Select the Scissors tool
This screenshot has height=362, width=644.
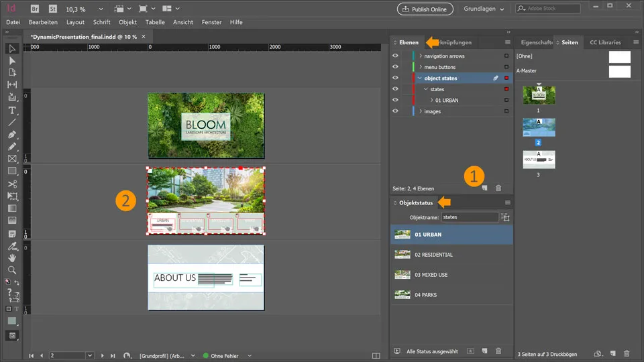(12, 184)
